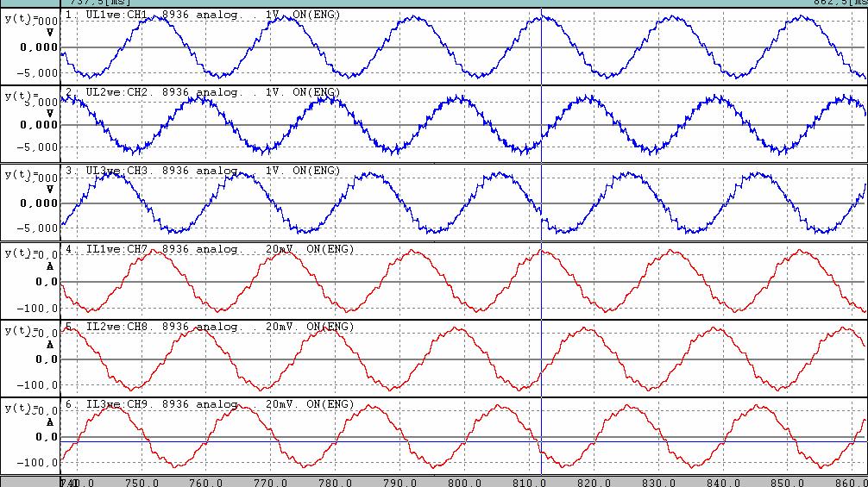The width and height of the screenshot is (868, 487).
Task: Click the '850.0' time axis label
Action: point(787,482)
